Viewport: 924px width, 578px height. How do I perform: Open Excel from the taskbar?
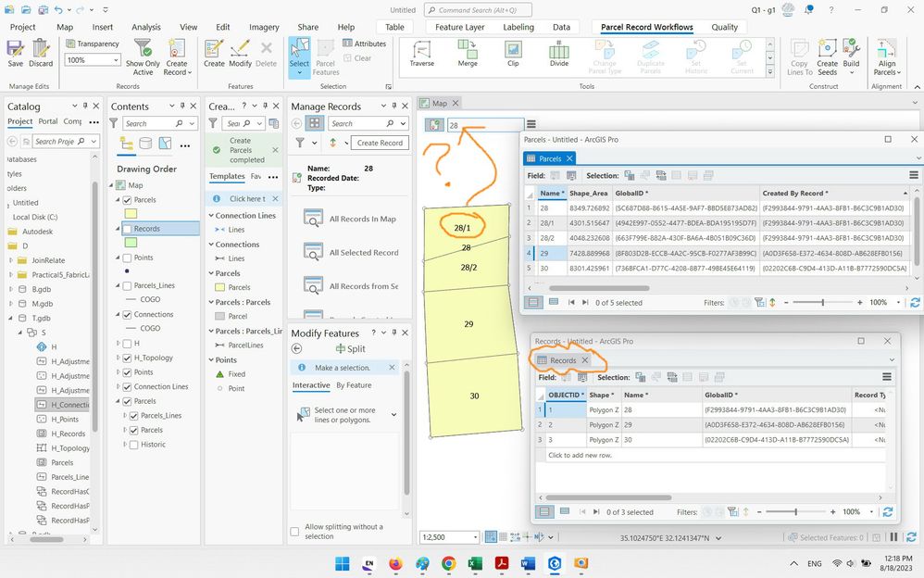[475, 564]
